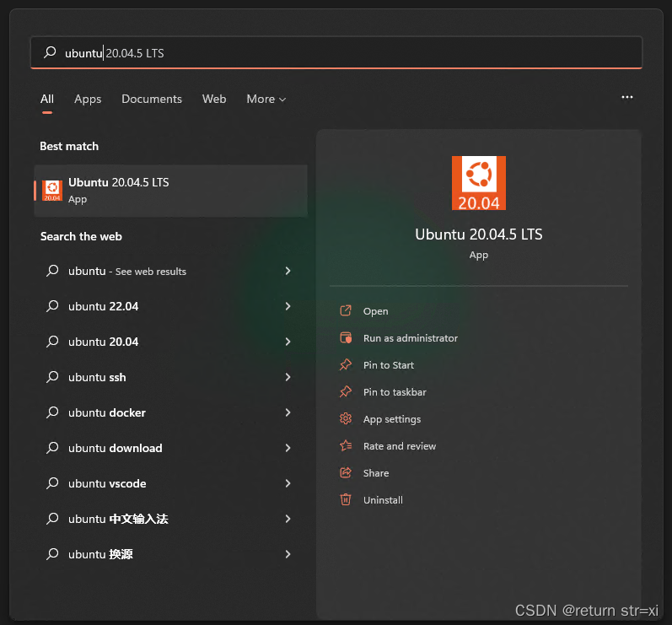Click the Run as administrator shield icon
The image size is (672, 625).
[346, 337]
